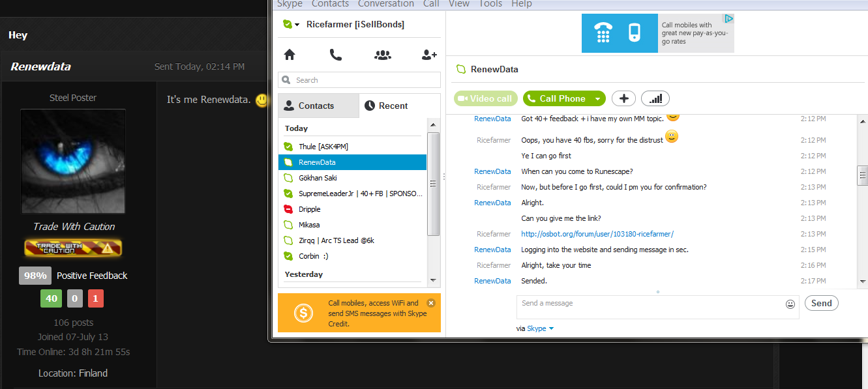The image size is (868, 389).
Task: Open Gökhan Saki conversation
Action: click(x=353, y=178)
